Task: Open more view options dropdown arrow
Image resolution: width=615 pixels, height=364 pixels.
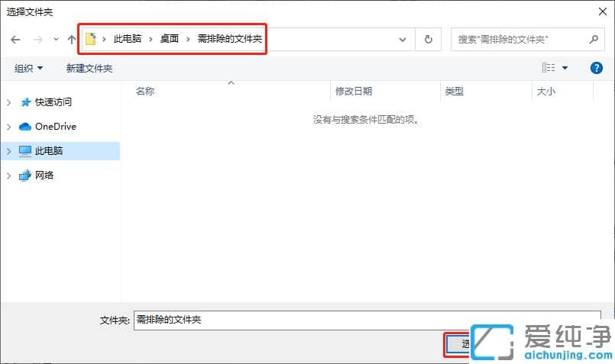Action: 565,68
